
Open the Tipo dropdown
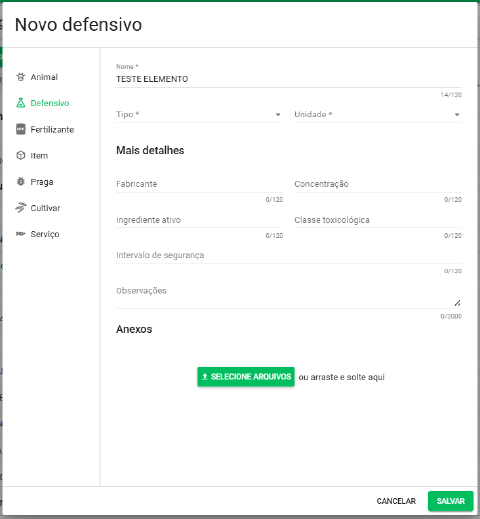pos(199,114)
